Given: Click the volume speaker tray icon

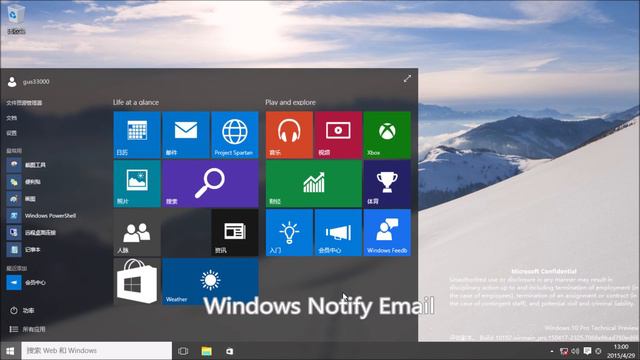Looking at the screenshot, I should point(576,351).
